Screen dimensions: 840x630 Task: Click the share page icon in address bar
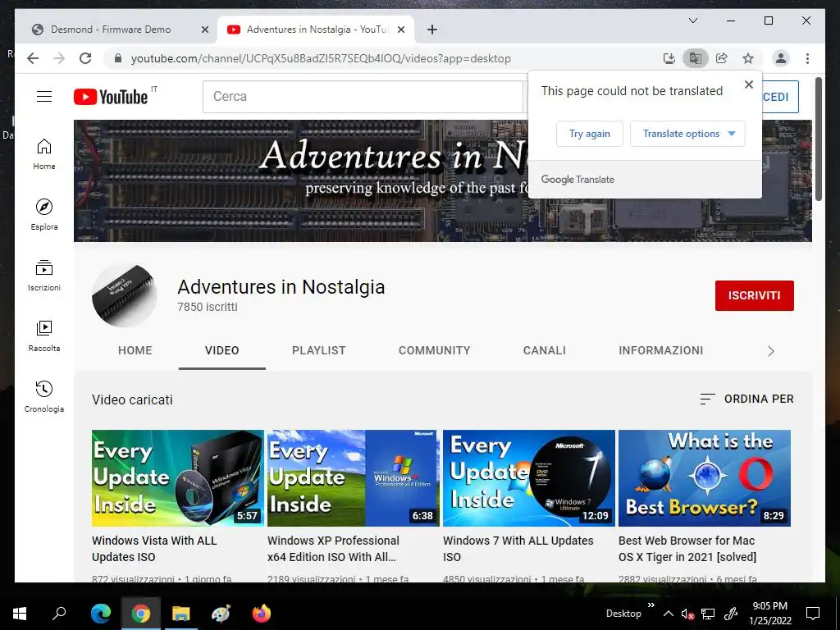722,58
